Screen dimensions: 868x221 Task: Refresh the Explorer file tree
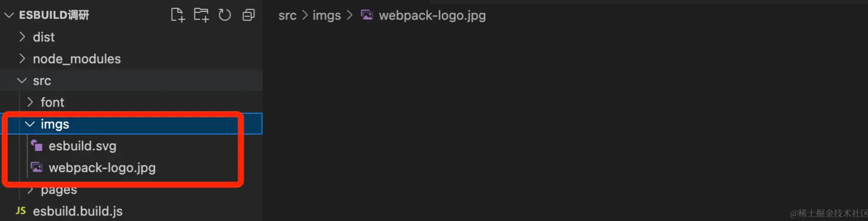coord(225,15)
